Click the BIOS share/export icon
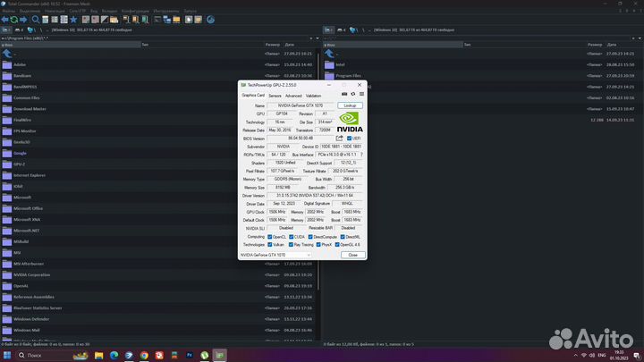Image resolution: width=644 pixels, height=362 pixels. pos(340,139)
